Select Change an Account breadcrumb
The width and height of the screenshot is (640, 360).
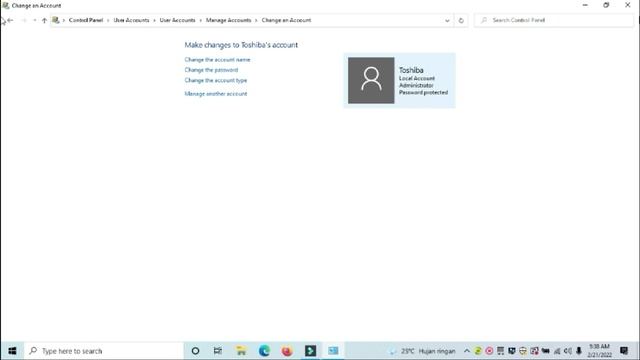pos(286,20)
